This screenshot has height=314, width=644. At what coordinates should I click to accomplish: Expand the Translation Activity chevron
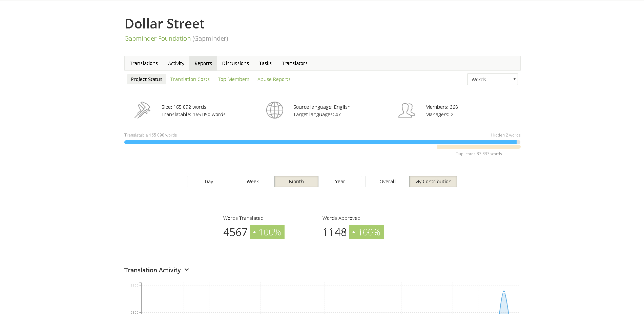click(x=187, y=270)
